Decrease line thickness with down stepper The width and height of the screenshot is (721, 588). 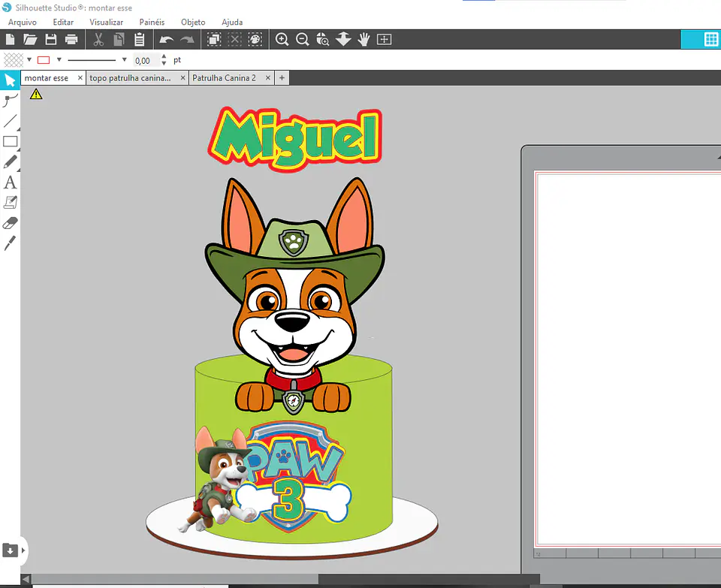point(164,63)
